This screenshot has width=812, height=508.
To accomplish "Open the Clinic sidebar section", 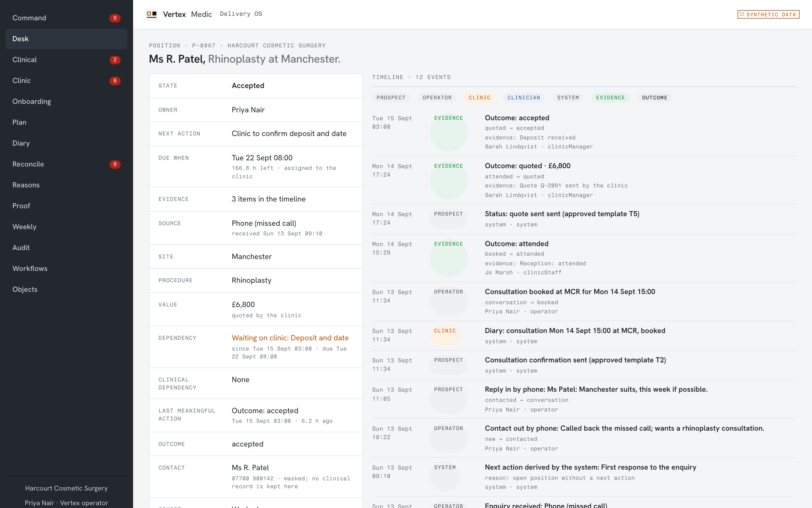I will click(67, 81).
